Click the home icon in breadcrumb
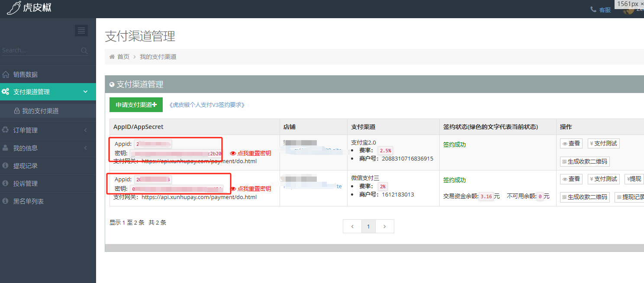 point(112,57)
